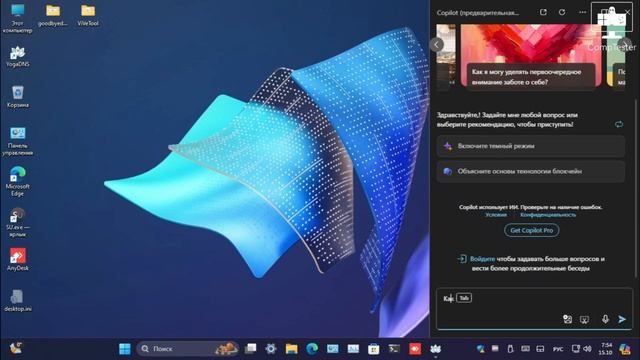Open the self-care suggestion card

[531, 56]
